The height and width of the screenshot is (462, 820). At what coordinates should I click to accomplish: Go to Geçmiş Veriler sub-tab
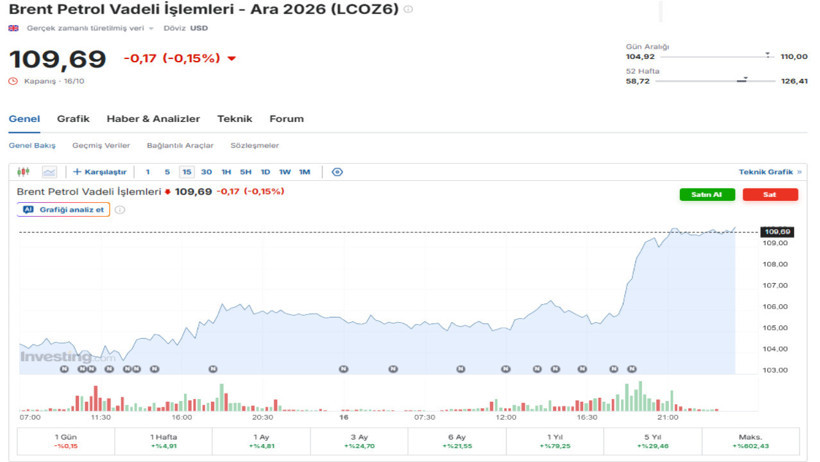pyautogui.click(x=101, y=145)
